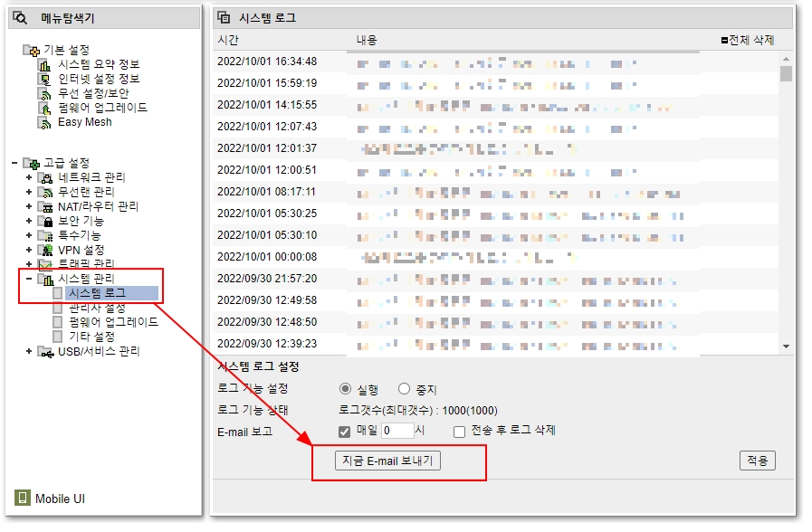
Task: Click the 메뉴탐색기 search magnifier icon
Action: point(20,18)
